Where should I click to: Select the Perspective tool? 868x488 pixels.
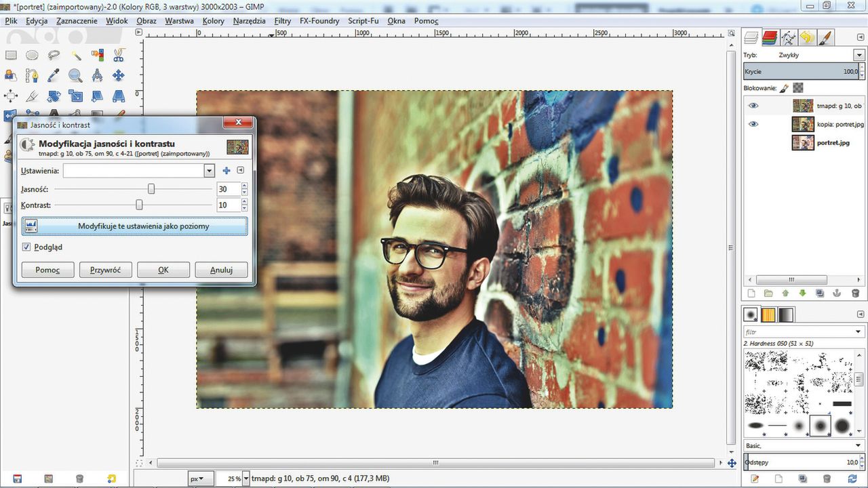pos(119,96)
